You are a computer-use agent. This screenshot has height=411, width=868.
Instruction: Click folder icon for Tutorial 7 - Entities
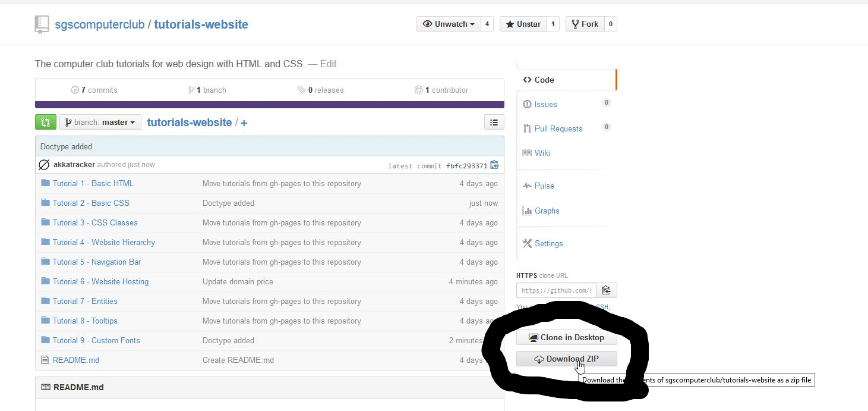point(45,301)
